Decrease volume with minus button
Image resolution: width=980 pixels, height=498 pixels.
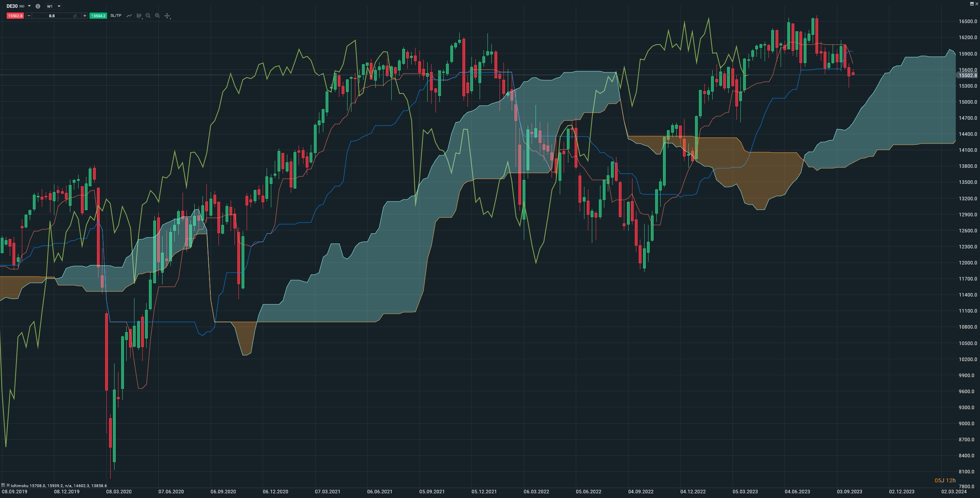(x=29, y=16)
